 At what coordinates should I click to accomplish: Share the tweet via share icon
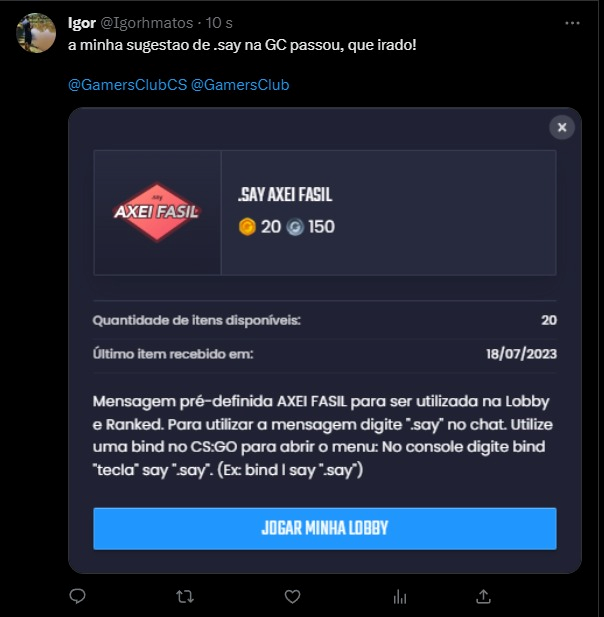pos(483,596)
